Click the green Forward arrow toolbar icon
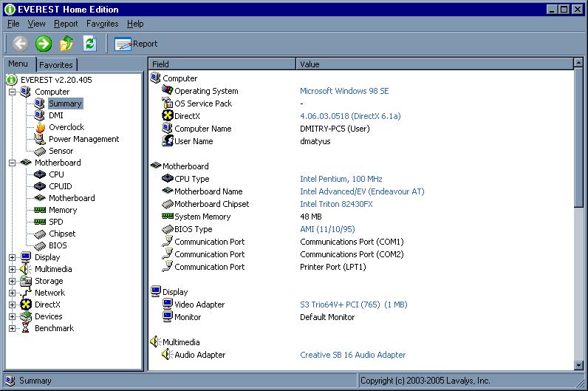This screenshot has height=391, width=588. (x=44, y=44)
